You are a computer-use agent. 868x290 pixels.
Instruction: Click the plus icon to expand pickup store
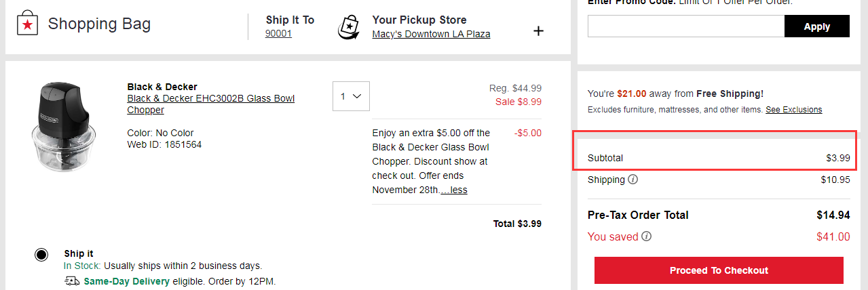pos(538,30)
